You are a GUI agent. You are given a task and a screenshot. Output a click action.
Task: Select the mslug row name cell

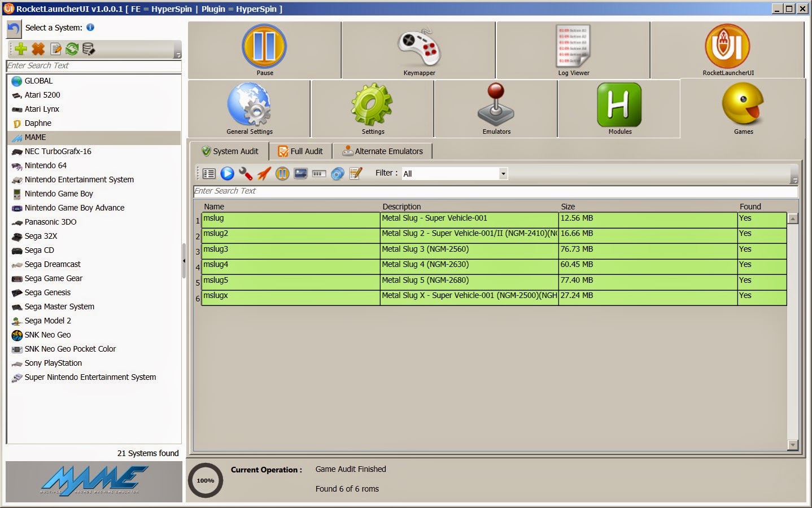pos(291,220)
